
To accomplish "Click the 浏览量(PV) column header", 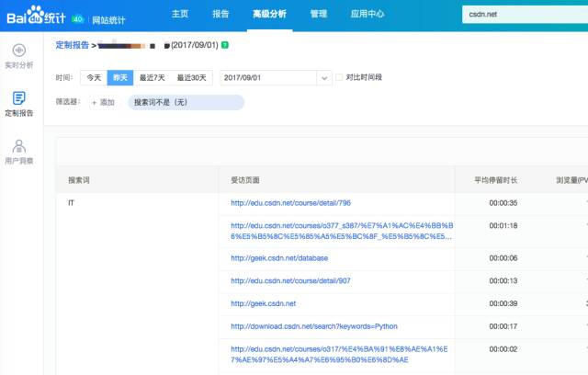I will coord(571,180).
